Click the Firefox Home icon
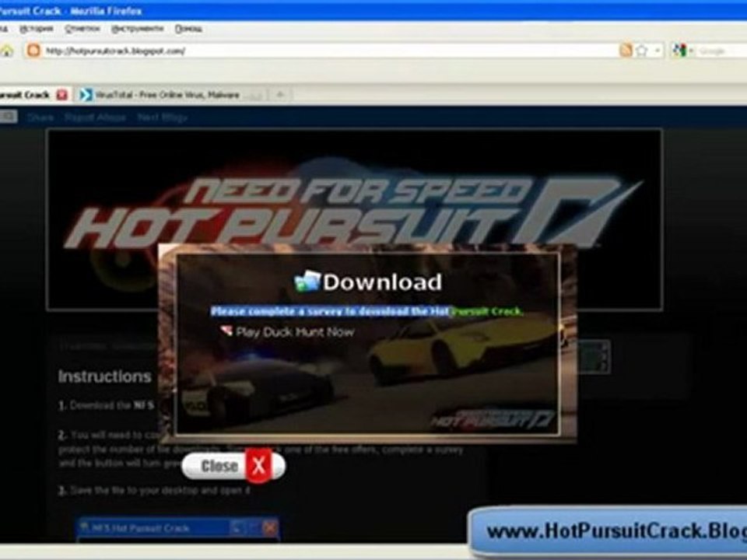 click(5, 51)
